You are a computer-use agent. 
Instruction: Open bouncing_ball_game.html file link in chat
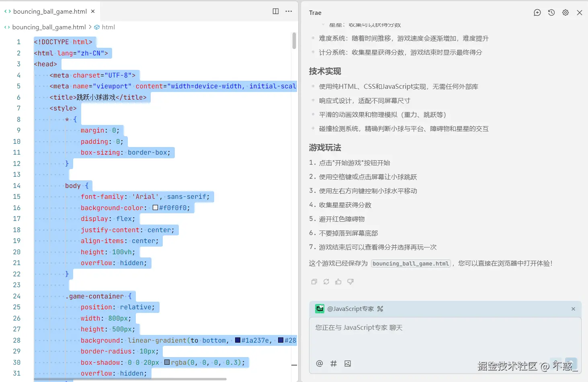click(x=411, y=264)
